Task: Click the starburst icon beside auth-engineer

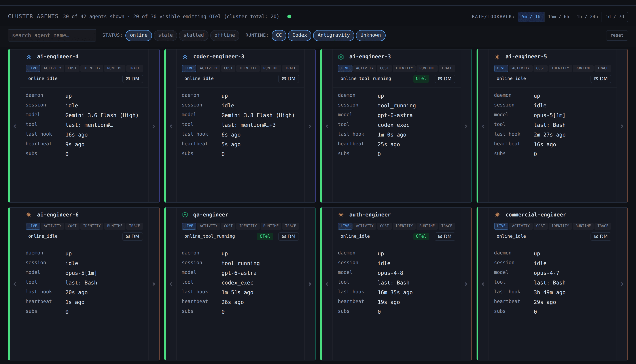Action: (x=341, y=214)
